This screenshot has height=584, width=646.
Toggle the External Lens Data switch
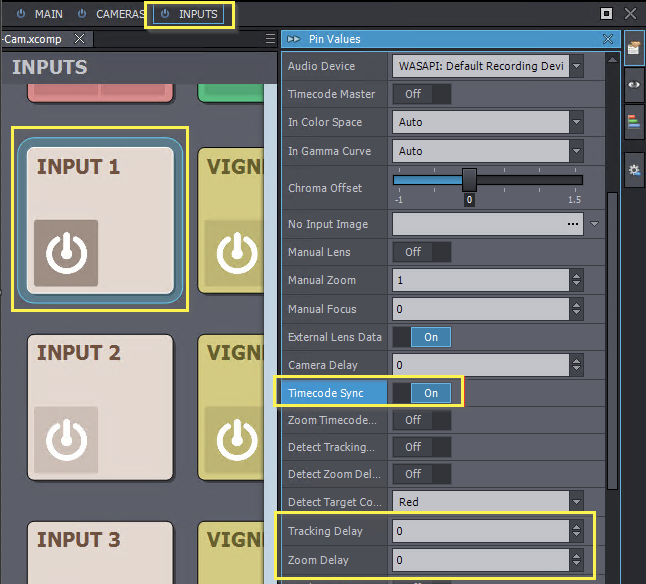coord(420,337)
